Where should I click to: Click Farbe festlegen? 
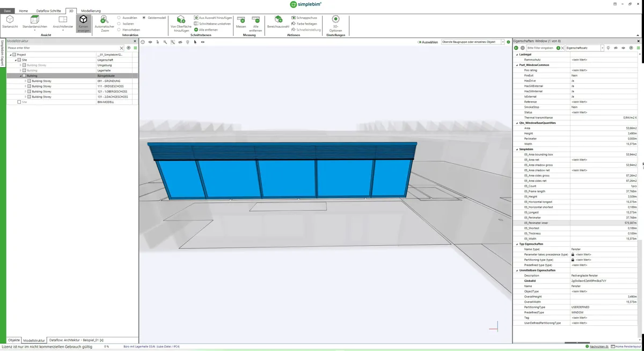click(304, 24)
